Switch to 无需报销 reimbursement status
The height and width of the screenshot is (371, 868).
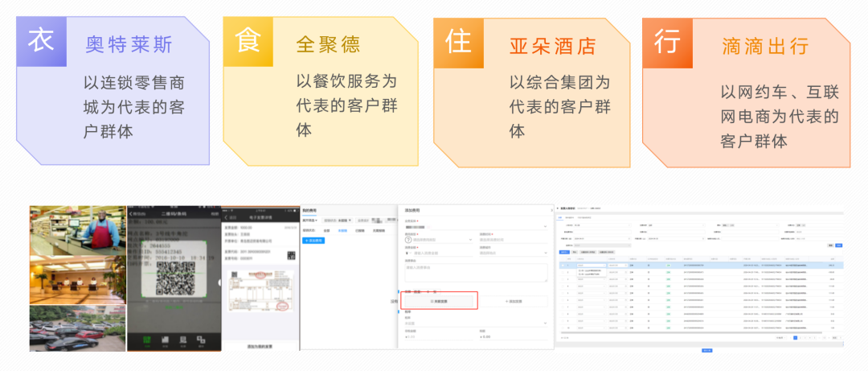tap(379, 230)
